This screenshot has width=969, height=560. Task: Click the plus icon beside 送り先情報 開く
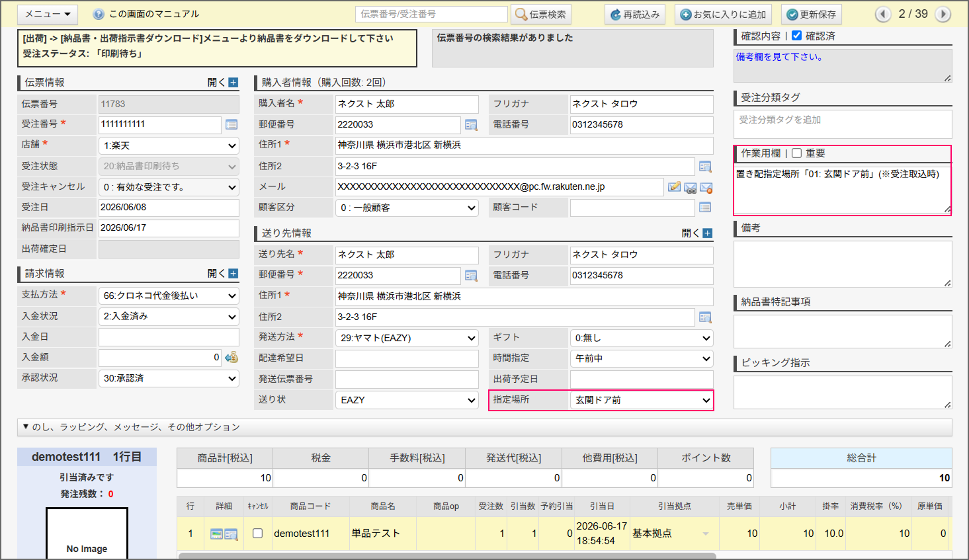pyautogui.click(x=708, y=233)
